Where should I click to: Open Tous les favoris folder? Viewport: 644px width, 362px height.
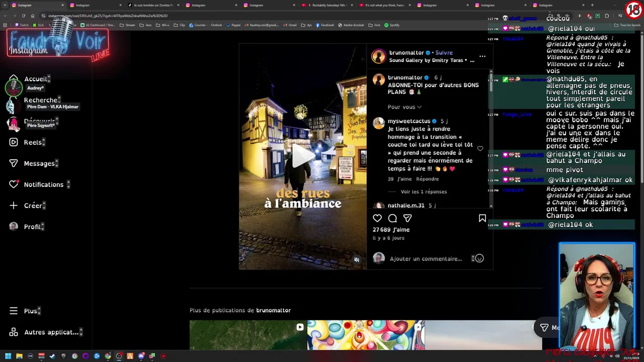coord(628,25)
